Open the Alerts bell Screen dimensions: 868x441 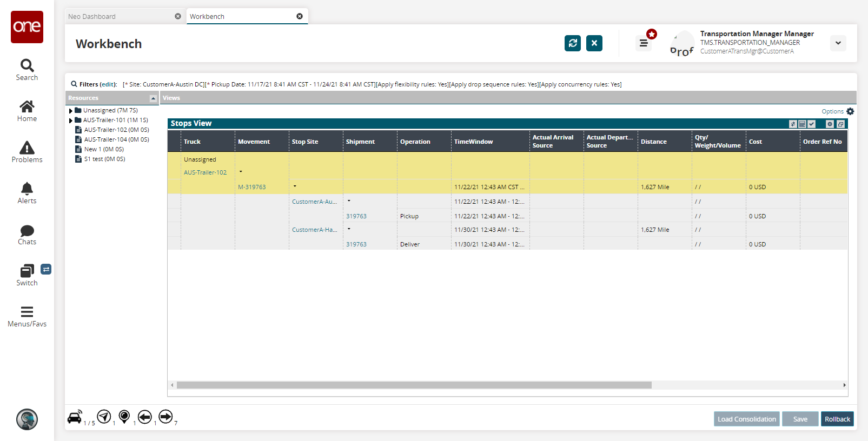pos(27,193)
